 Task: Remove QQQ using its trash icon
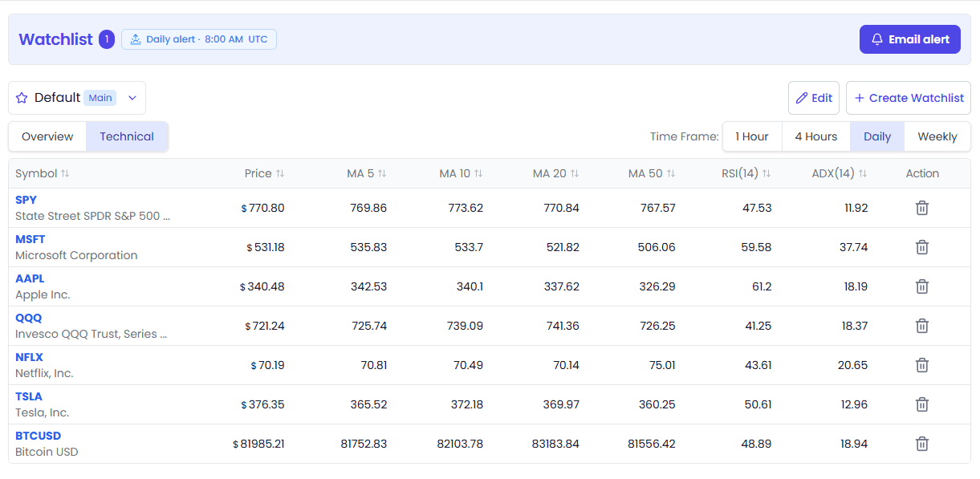click(x=922, y=326)
